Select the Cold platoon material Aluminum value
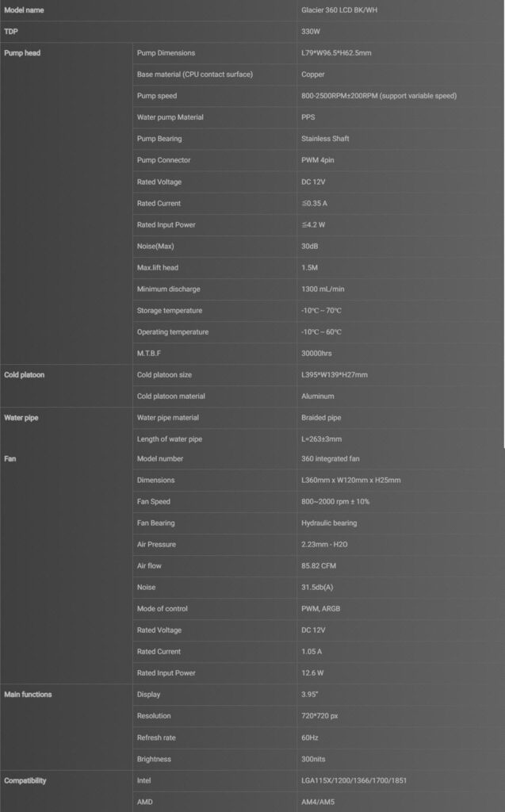 pyautogui.click(x=317, y=396)
